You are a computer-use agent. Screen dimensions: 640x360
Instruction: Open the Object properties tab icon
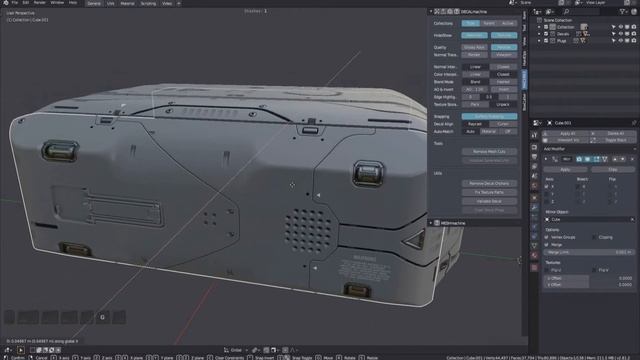(534, 198)
